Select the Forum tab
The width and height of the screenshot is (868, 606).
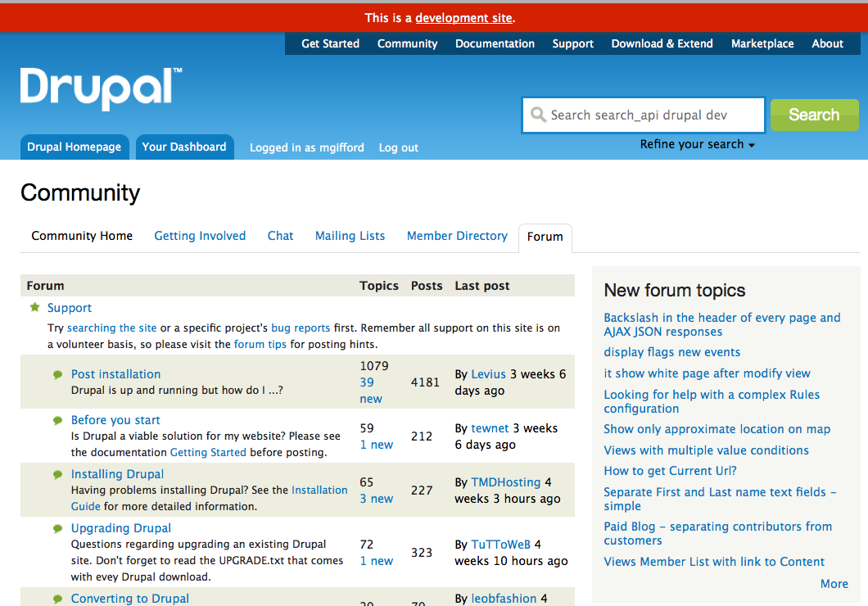click(x=545, y=237)
